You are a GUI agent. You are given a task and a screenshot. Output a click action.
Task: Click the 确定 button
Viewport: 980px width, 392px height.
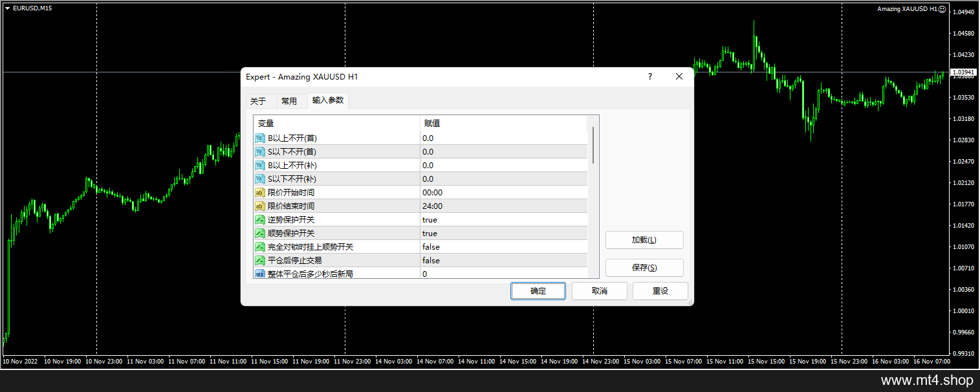[538, 291]
